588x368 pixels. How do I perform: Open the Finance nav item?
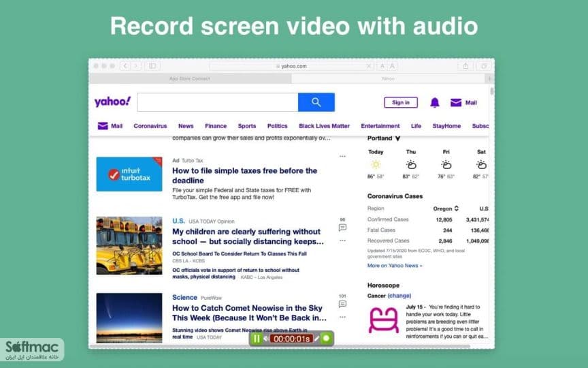(216, 126)
